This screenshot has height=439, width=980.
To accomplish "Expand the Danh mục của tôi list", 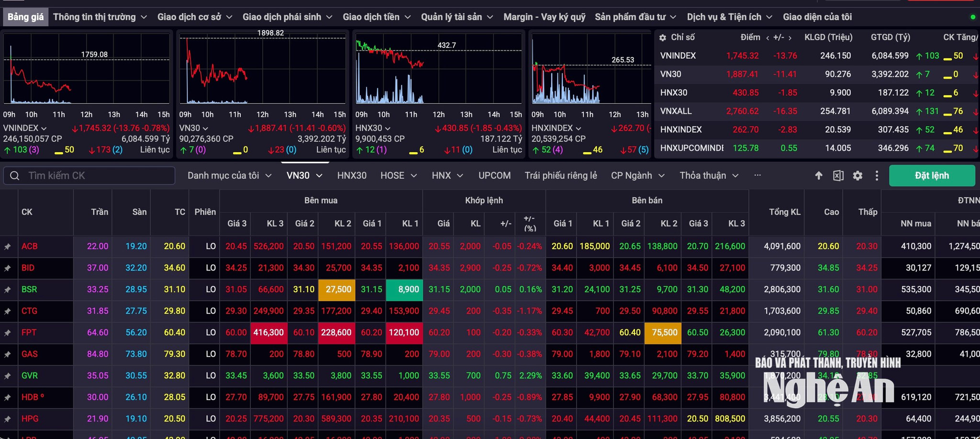I will (230, 176).
